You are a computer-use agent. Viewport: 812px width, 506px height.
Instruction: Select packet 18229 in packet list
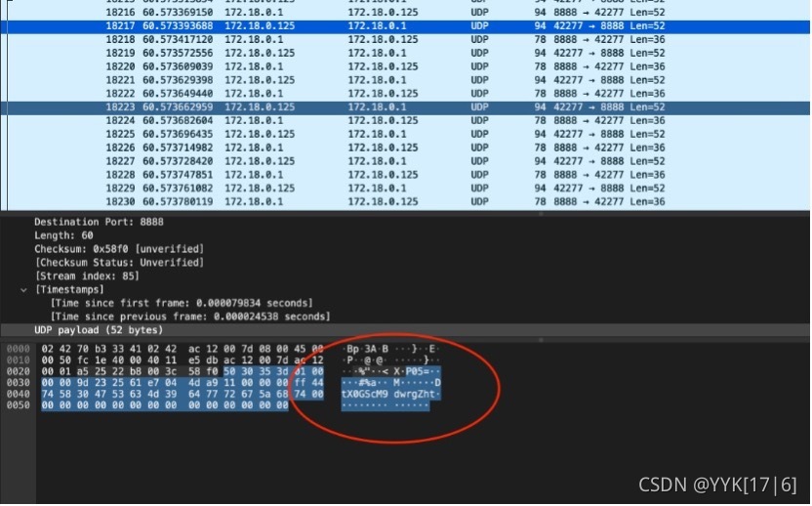(405, 189)
